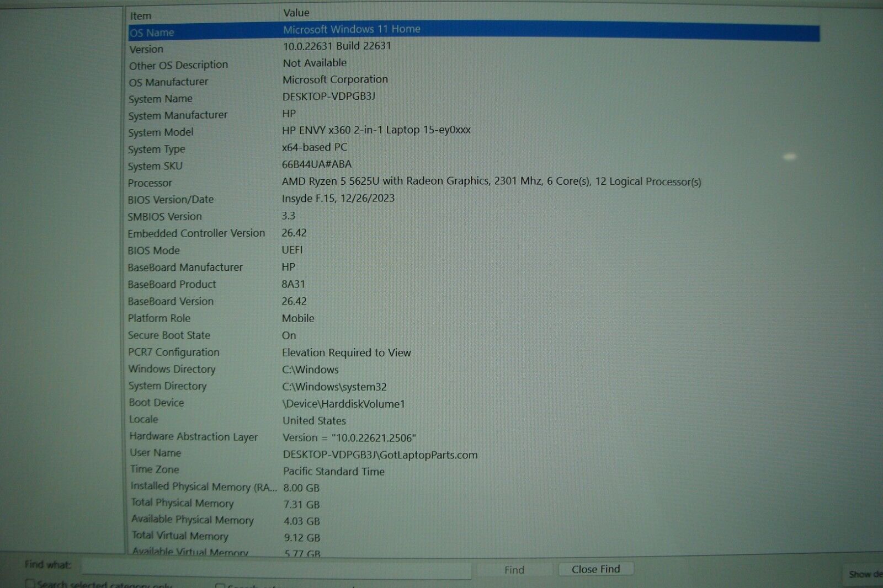Click value Pacific Standard Time
The image size is (883, 588).
[333, 472]
